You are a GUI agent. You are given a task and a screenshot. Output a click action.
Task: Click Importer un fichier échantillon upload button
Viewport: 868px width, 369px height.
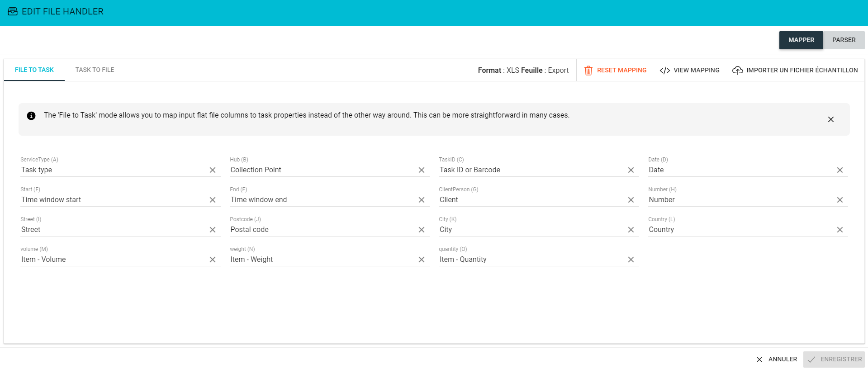pos(795,70)
